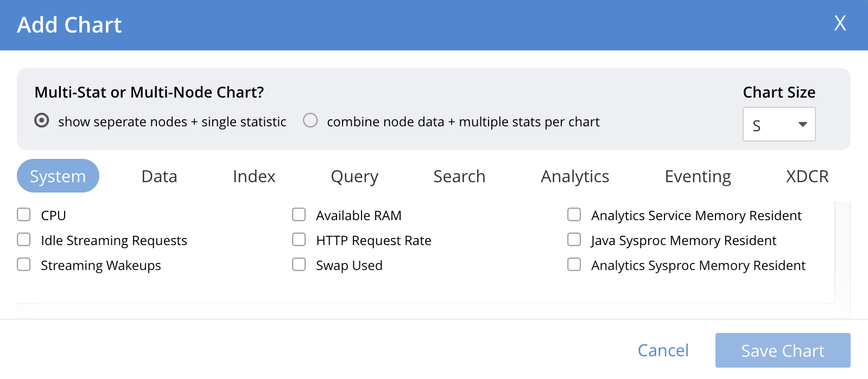The image size is (868, 379).
Task: Open the Index tab
Action: (x=254, y=176)
